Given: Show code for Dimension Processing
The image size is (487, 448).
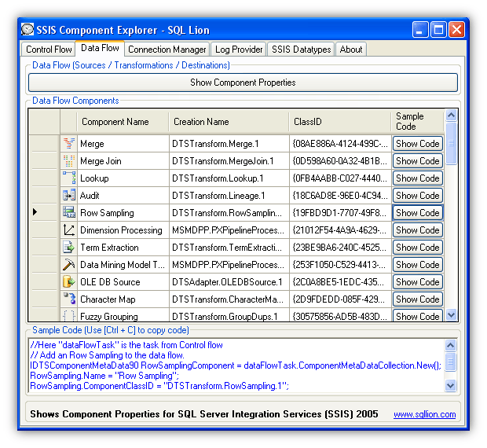Looking at the screenshot, I should tap(418, 230).
